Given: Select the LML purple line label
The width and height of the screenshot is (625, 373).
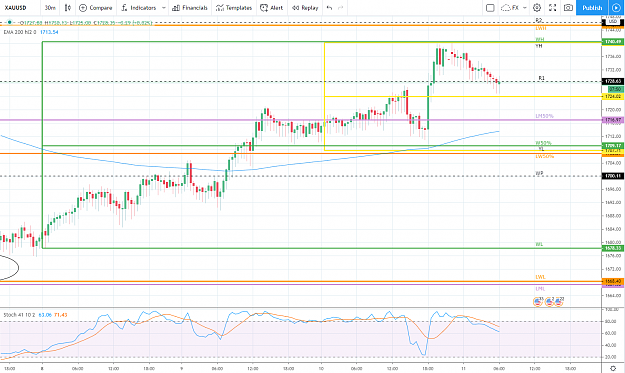Looking at the screenshot, I should [540, 289].
